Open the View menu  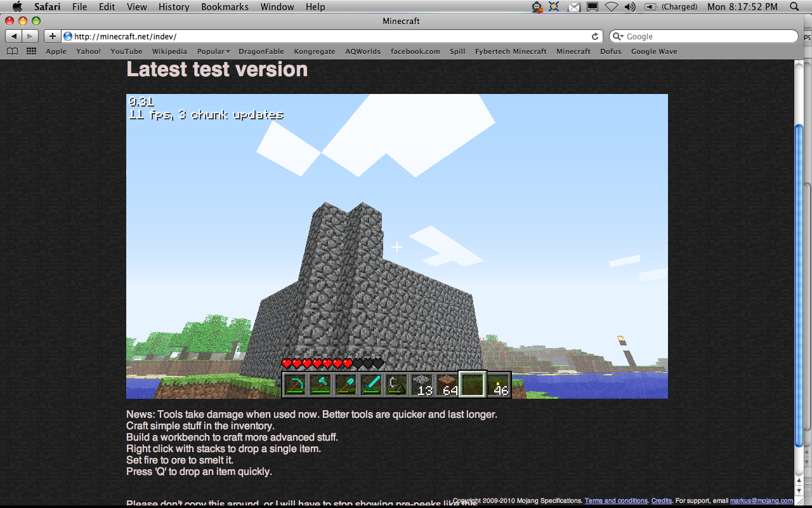coord(137,7)
